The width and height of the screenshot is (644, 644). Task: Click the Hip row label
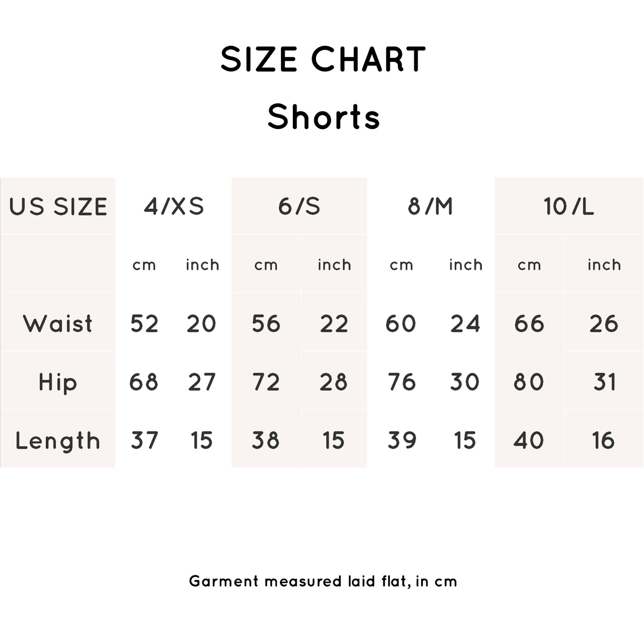point(58,382)
